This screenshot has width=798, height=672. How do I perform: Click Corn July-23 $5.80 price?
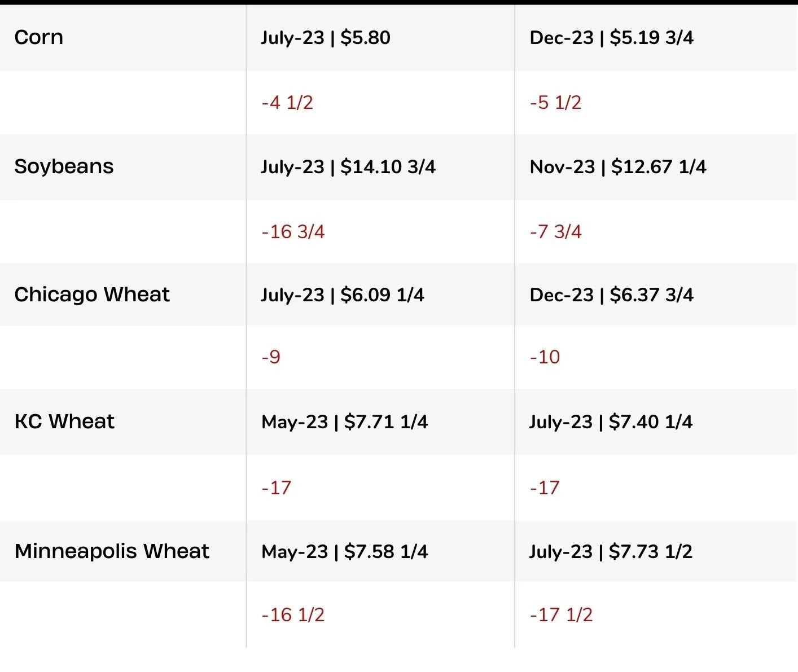click(326, 38)
